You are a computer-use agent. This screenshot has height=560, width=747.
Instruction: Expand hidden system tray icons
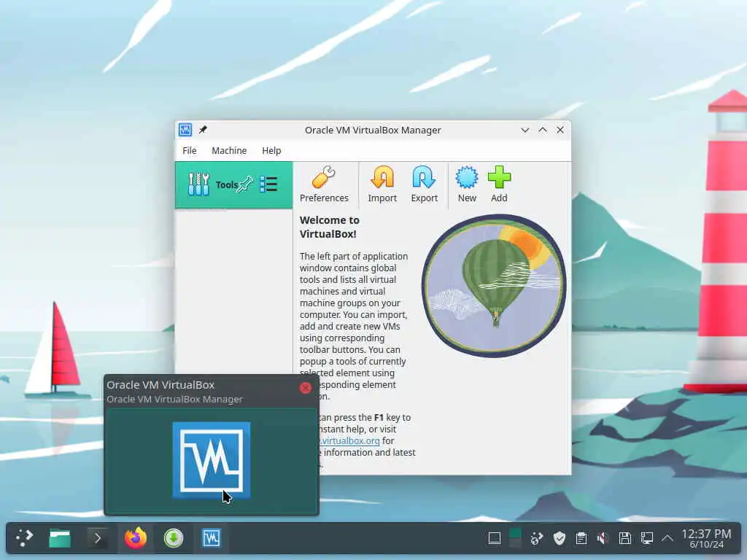[668, 539]
